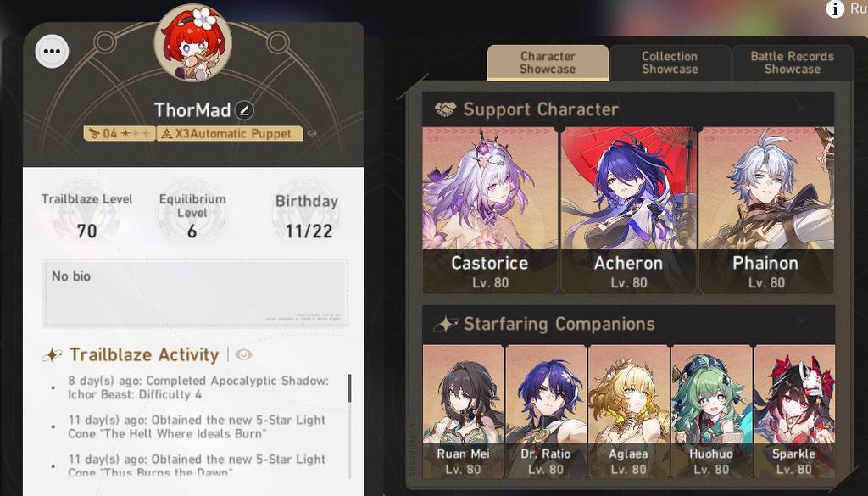Click the red-haired chibi profile avatar
Screen dimensions: 868x496
192,44
